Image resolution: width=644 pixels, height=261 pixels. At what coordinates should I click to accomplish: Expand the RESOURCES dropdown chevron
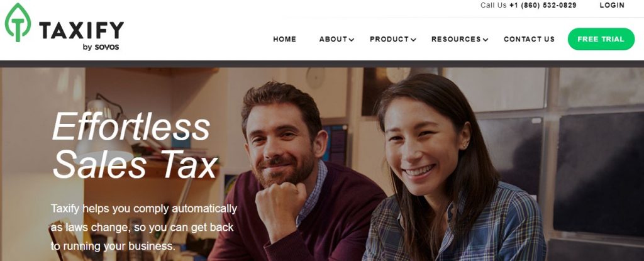486,40
